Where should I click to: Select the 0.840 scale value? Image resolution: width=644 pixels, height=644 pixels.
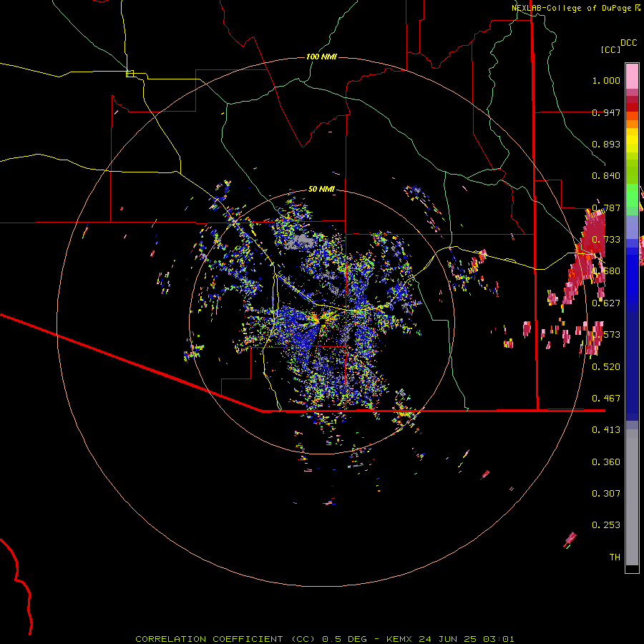click(x=606, y=176)
